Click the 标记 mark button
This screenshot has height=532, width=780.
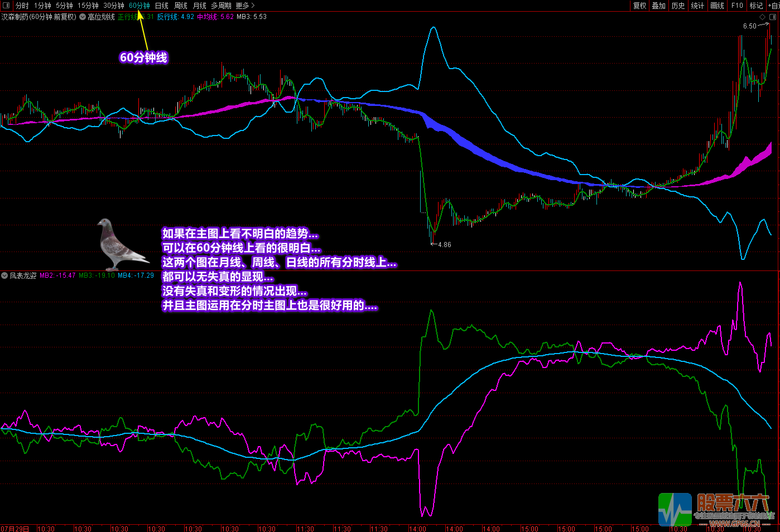point(756,6)
